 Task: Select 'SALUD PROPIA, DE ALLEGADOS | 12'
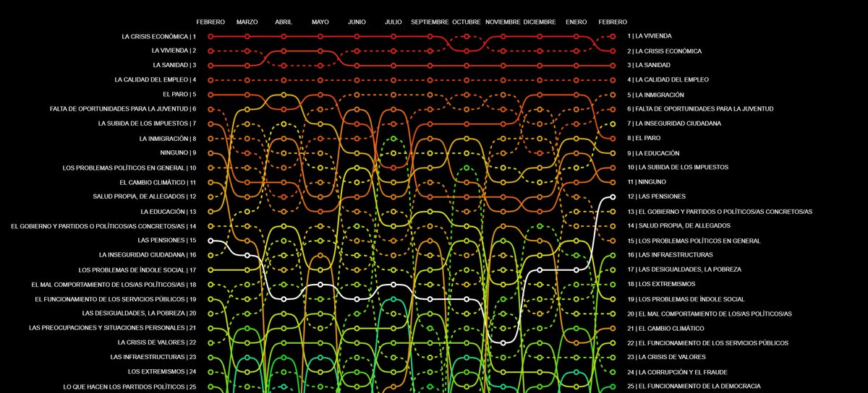point(145,196)
